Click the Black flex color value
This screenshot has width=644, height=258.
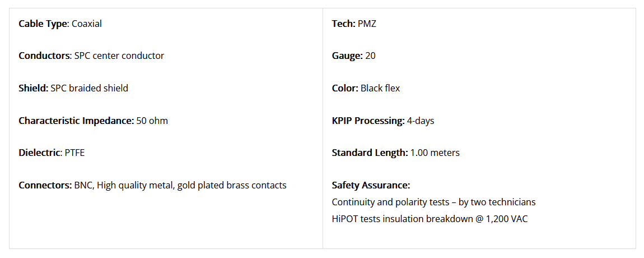[380, 88]
